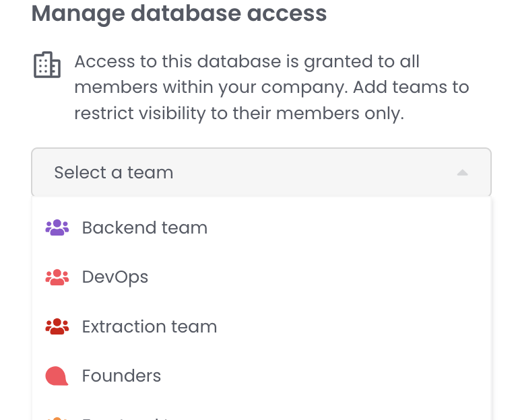Click the company building icon
Viewport: 516px width, 420px height.
[x=47, y=65]
